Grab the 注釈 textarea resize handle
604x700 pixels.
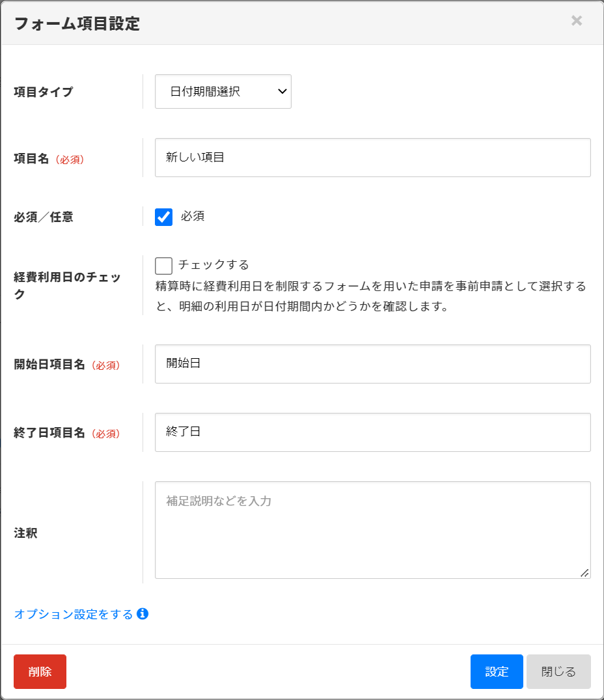coord(584,572)
